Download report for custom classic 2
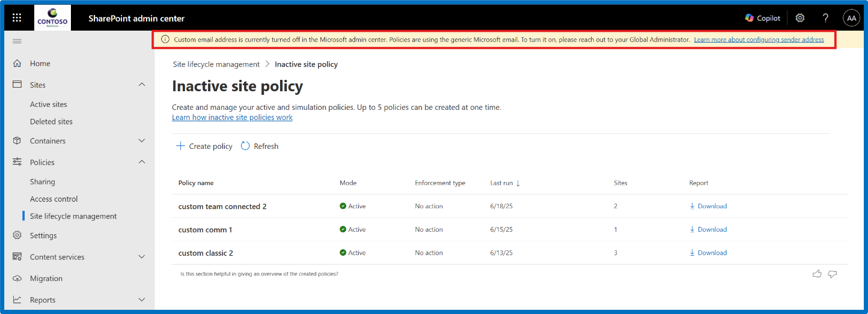Viewport: 868px width, 314px height. tap(708, 253)
